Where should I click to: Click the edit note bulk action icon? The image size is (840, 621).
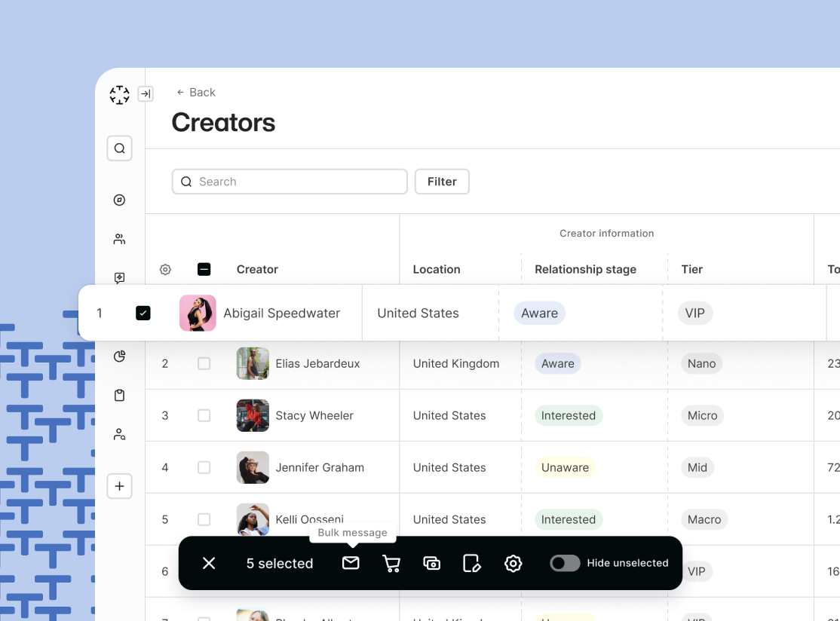472,563
